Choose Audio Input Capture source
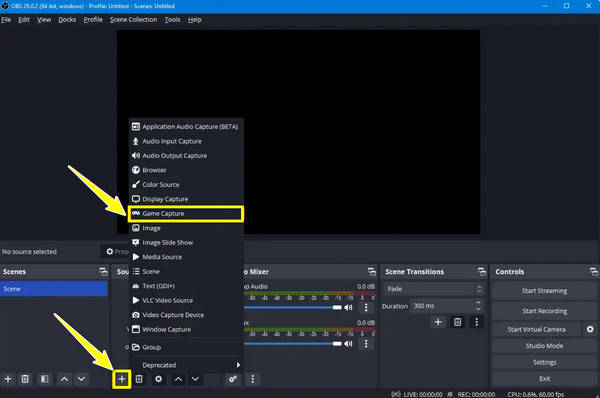The image size is (600, 398). point(186,141)
